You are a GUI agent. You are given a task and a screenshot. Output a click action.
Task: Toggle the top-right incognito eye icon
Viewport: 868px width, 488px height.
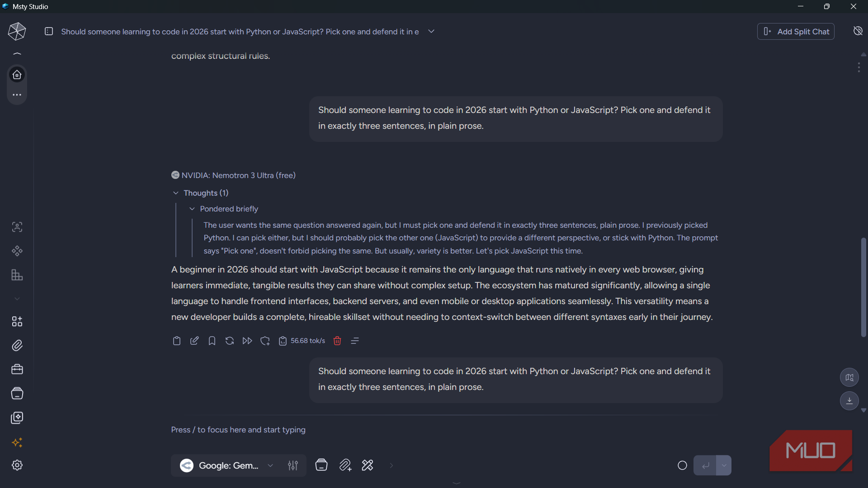tap(858, 31)
